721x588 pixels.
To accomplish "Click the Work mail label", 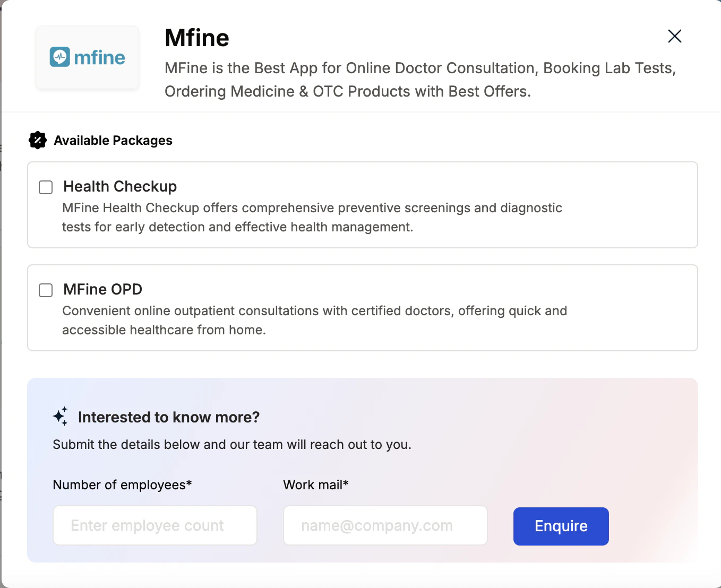I will [316, 485].
